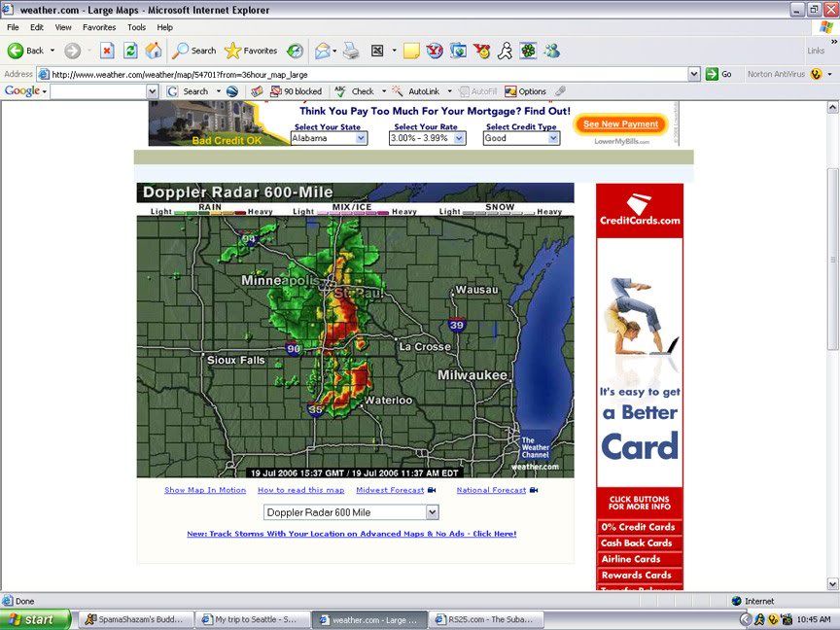Image resolution: width=840 pixels, height=630 pixels.
Task: Print page with printer icon
Action: [351, 51]
